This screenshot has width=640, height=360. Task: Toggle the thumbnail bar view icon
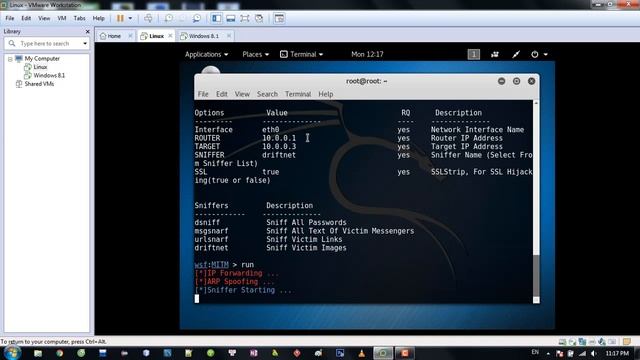tap(231, 18)
